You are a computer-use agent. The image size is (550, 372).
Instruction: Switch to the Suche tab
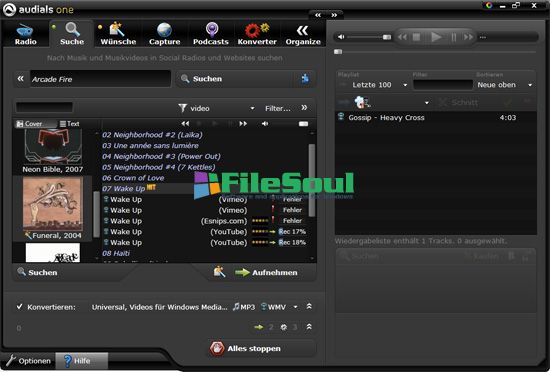(72, 34)
